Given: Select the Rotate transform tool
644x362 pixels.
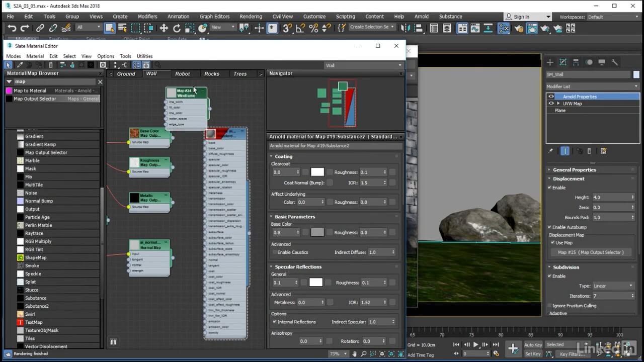Looking at the screenshot, I should tap(177, 28).
